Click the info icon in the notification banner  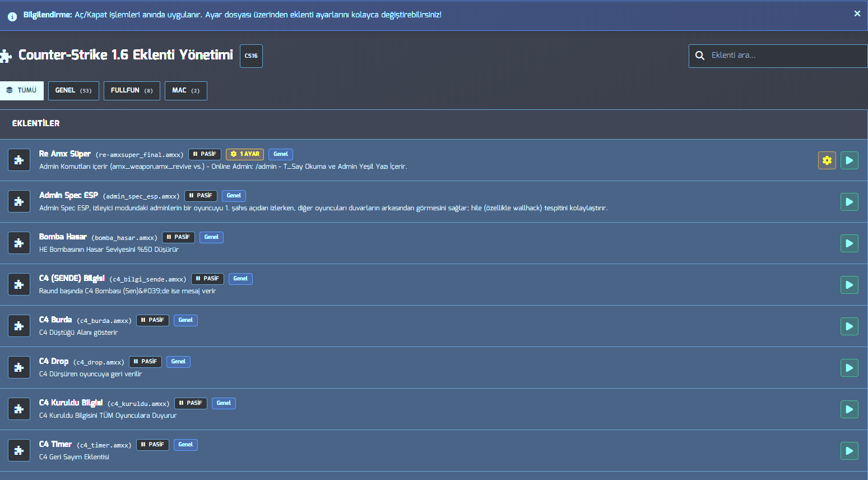(12, 17)
